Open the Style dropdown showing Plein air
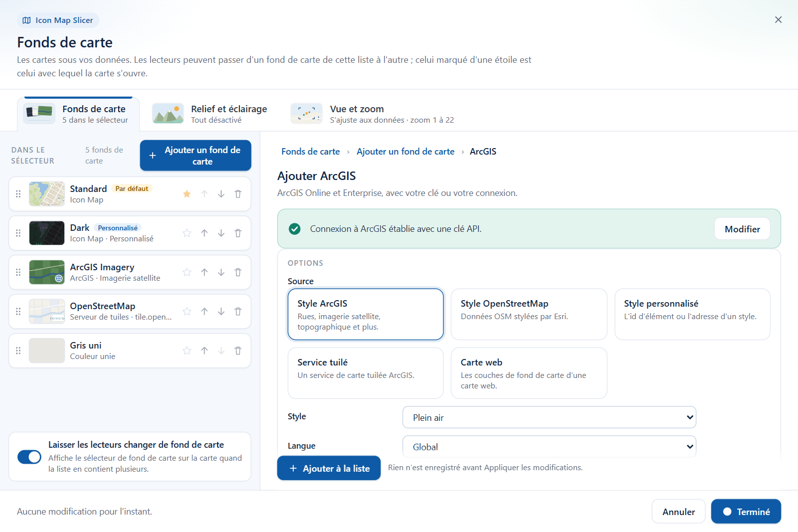The width and height of the screenshot is (798, 532). [549, 417]
